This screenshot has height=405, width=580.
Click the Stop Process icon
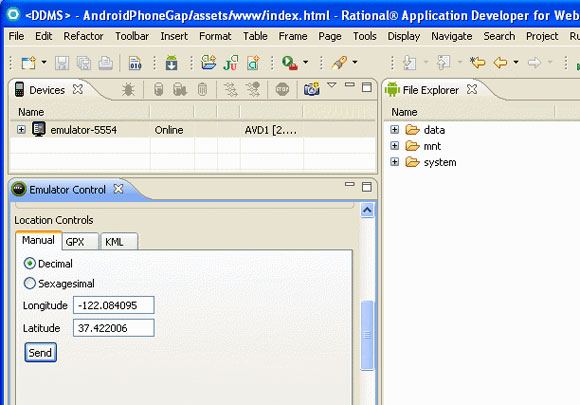[282, 89]
